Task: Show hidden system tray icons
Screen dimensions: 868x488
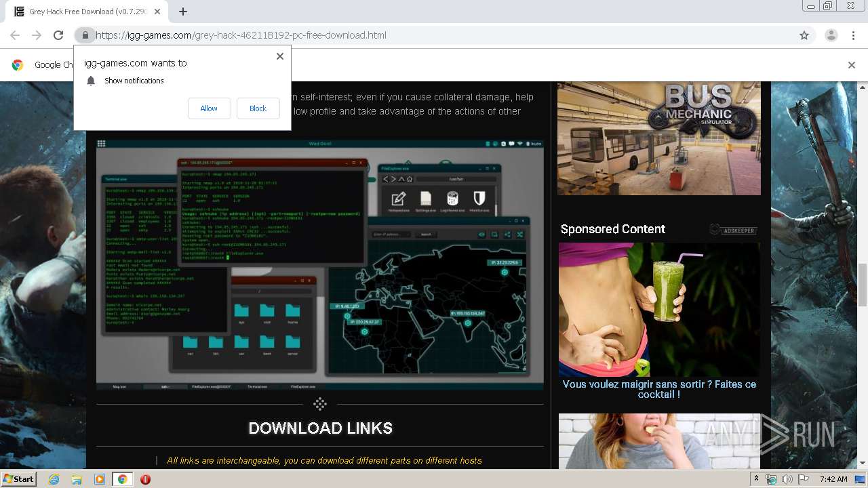Action: click(757, 479)
